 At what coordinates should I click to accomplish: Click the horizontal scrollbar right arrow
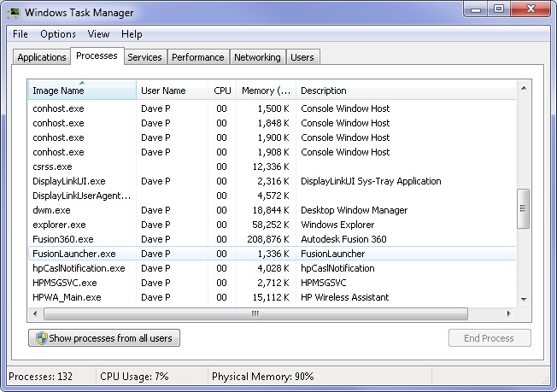click(510, 313)
